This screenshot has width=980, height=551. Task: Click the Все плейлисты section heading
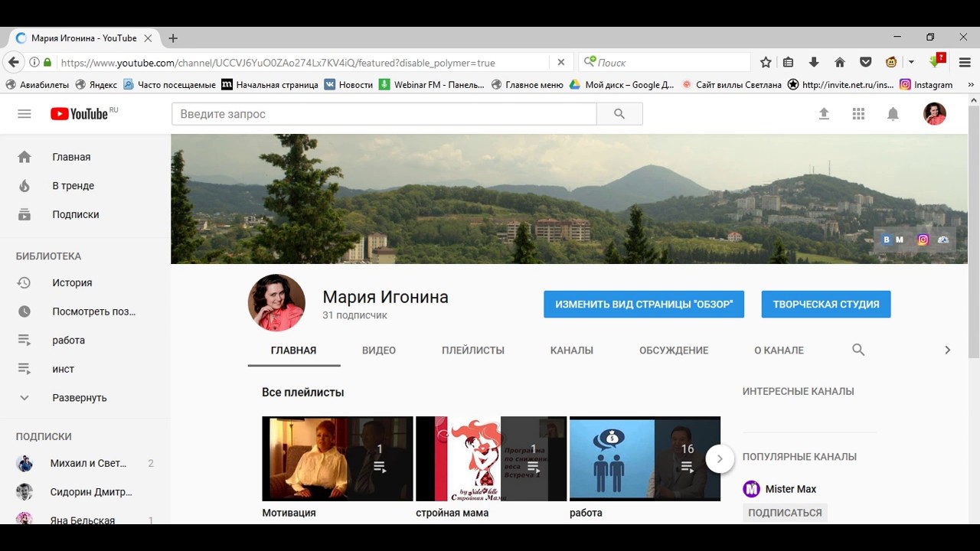(302, 393)
